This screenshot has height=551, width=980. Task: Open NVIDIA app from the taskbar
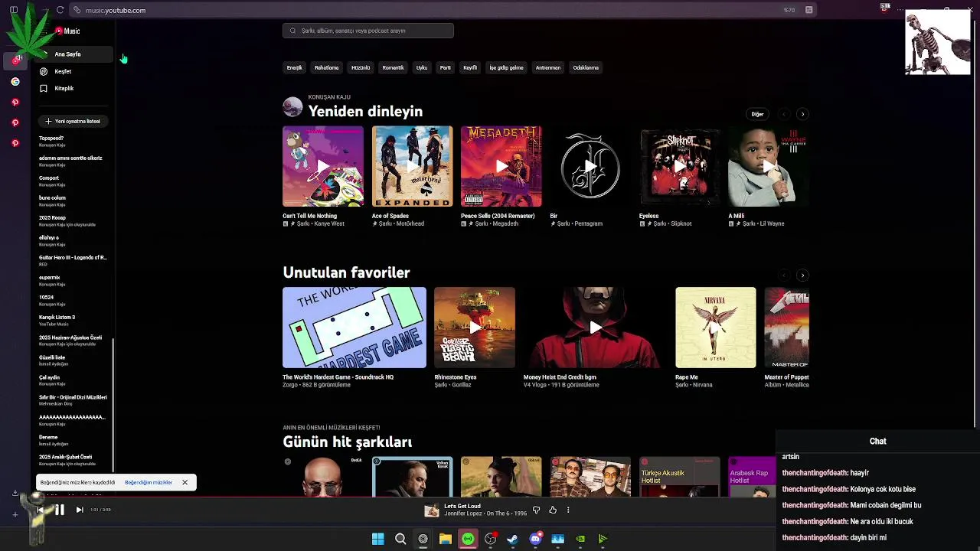(580, 539)
